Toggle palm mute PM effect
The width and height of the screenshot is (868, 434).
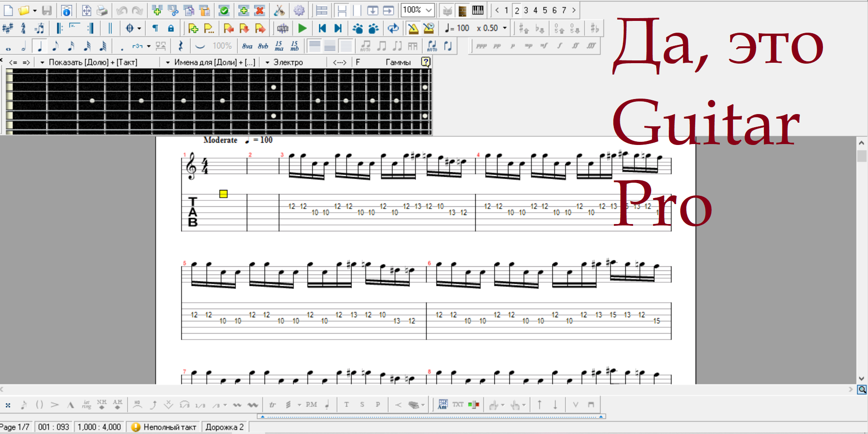311,404
